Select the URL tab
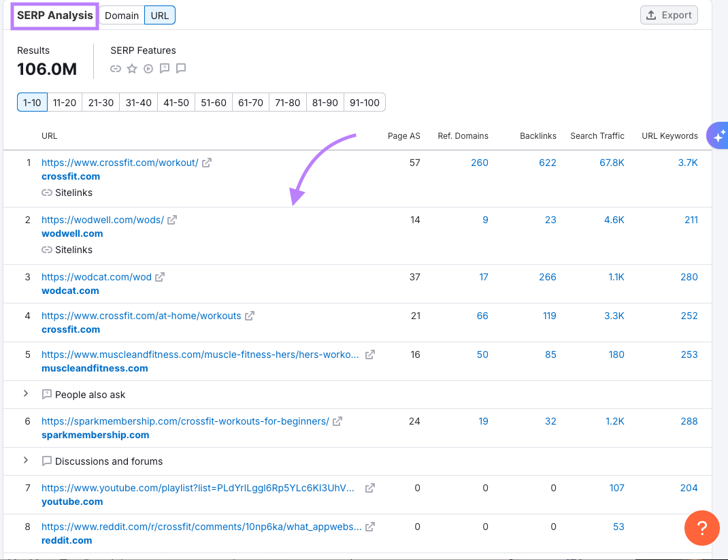728x560 pixels. [x=159, y=14]
